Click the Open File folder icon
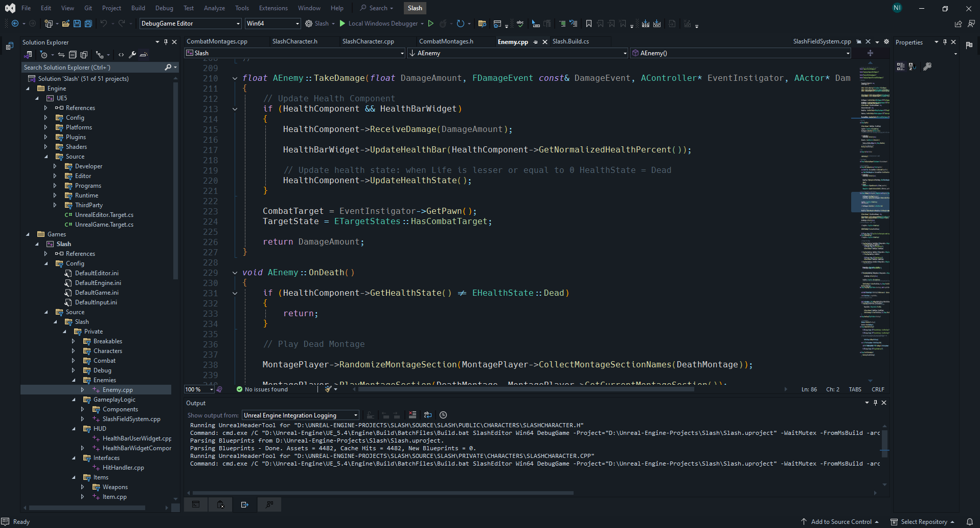 [65, 24]
